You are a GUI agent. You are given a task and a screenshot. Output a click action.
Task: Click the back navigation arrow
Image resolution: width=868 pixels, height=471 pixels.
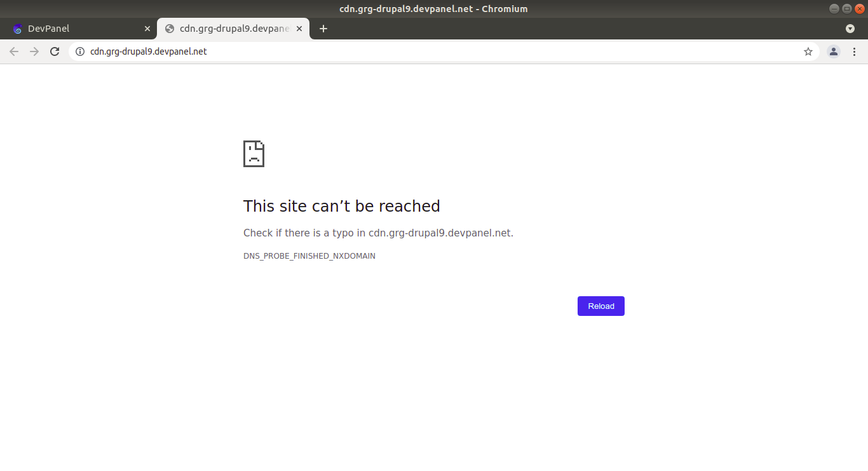click(14, 51)
